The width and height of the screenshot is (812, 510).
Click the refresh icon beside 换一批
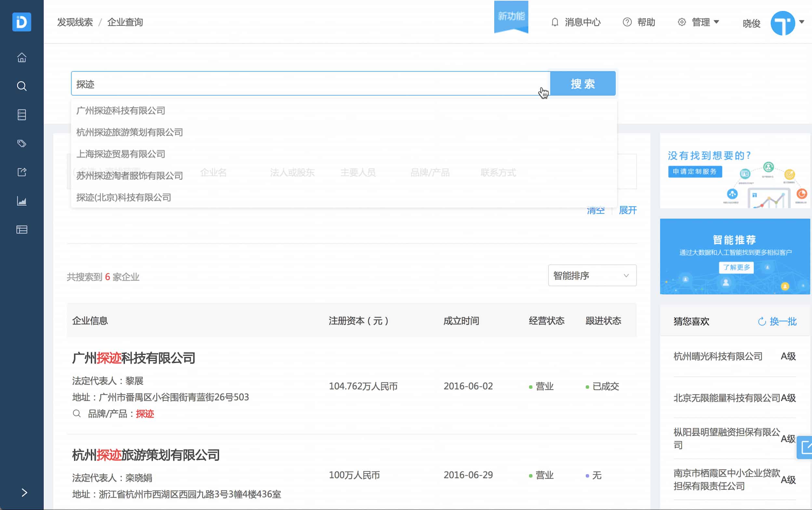coord(762,322)
